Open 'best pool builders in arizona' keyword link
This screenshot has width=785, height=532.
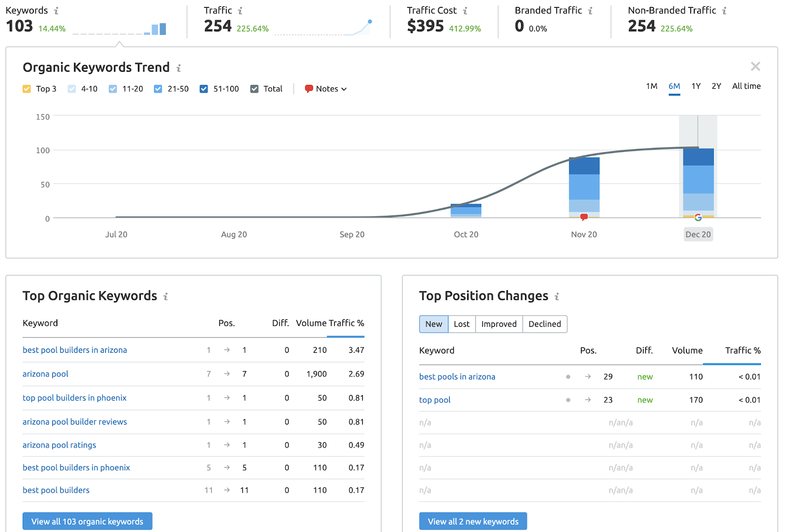point(75,350)
